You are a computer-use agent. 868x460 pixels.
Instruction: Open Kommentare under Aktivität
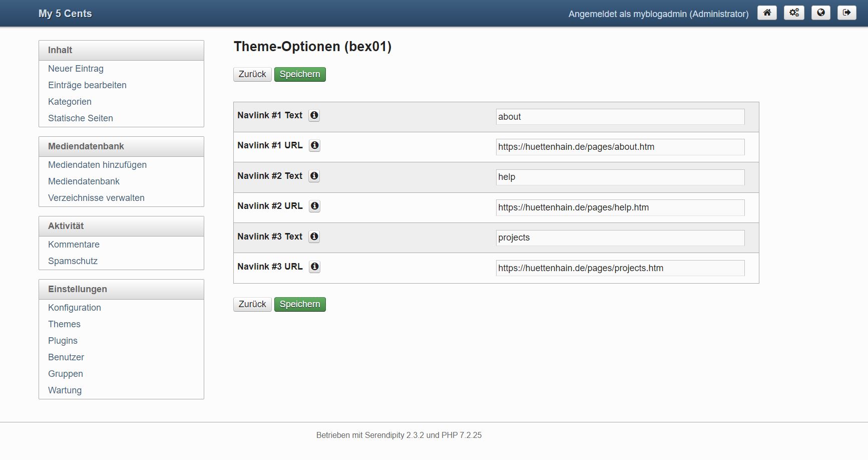pyautogui.click(x=74, y=245)
